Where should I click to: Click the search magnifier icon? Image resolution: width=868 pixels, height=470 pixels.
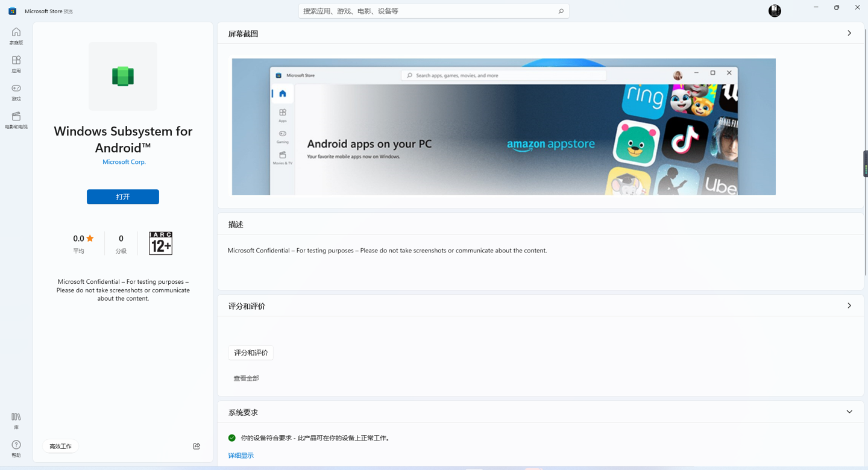[x=561, y=11]
